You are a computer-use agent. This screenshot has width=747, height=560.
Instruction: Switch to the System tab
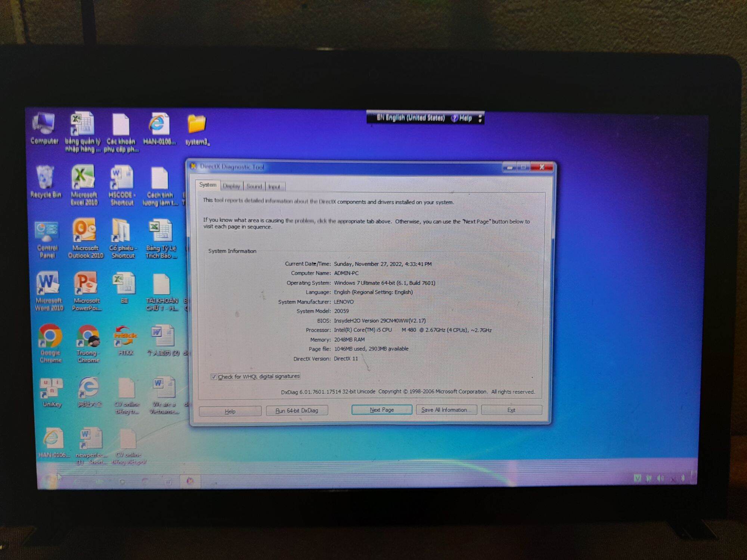[208, 185]
